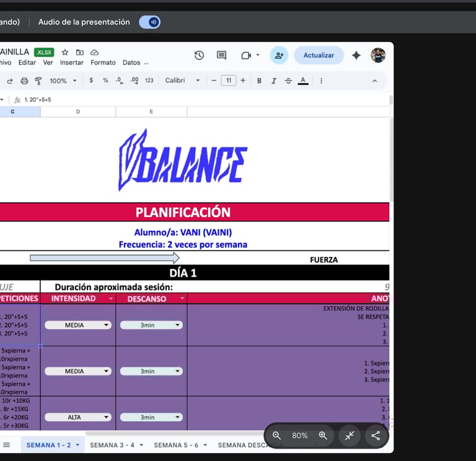The height and width of the screenshot is (461, 476).
Task: Open SEMANA 3 - 4 tab options arrow
Action: (141, 445)
